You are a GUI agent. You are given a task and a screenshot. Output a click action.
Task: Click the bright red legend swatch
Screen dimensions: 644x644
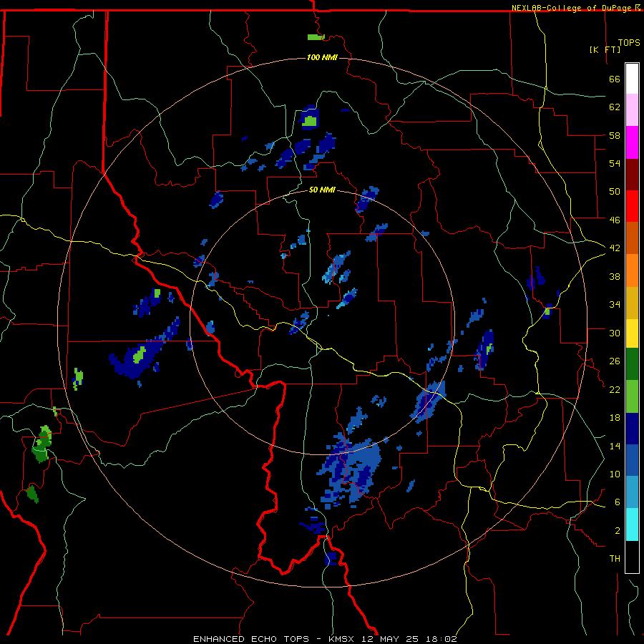632,206
